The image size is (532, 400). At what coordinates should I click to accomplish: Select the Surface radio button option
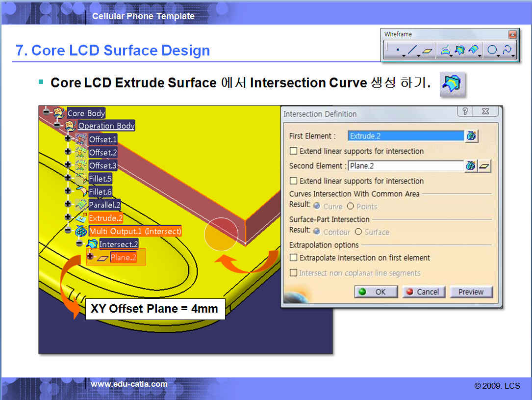[x=358, y=232]
